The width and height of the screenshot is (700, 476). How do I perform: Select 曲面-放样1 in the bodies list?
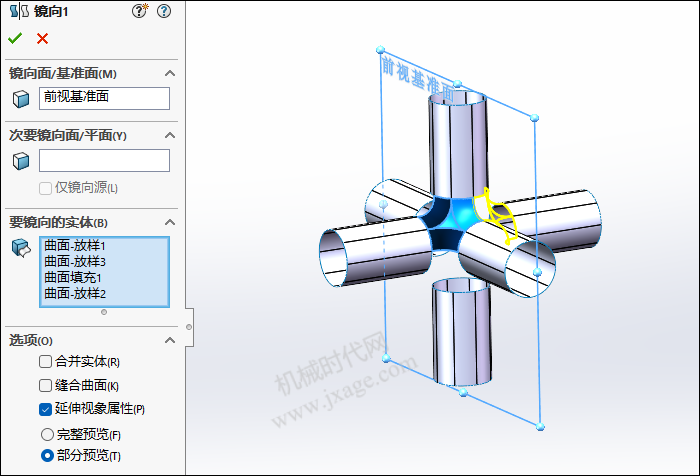pos(75,246)
